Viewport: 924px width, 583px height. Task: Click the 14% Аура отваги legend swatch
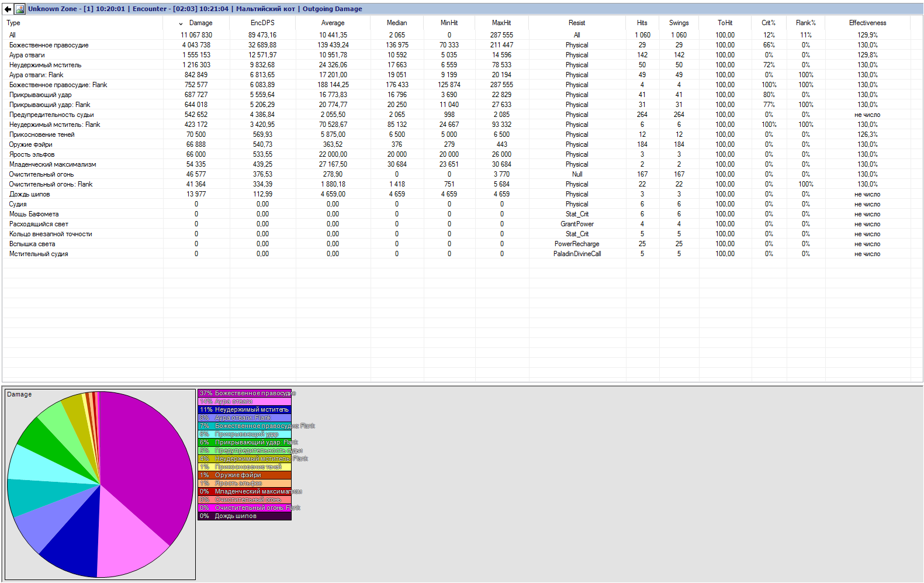click(244, 401)
